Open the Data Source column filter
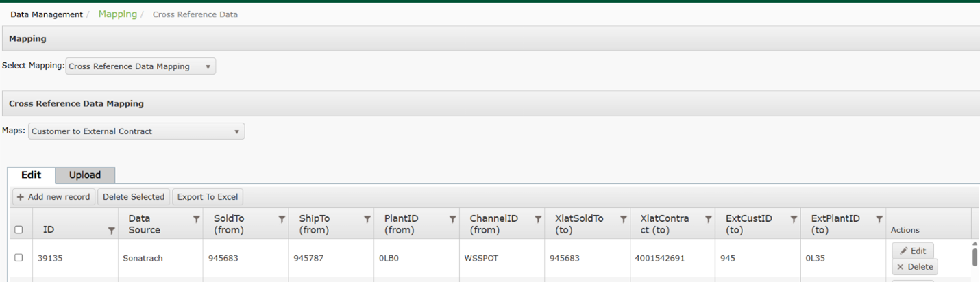The image size is (980, 282). (x=197, y=219)
